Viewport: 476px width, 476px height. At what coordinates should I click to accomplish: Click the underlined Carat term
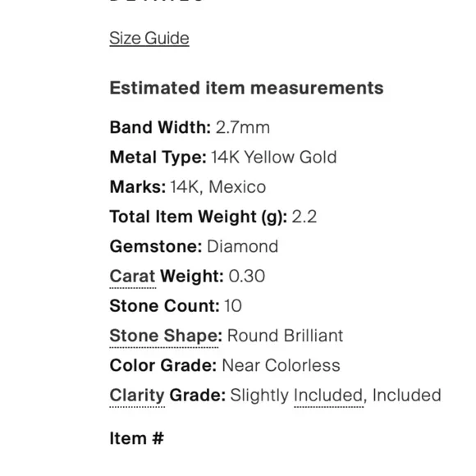tap(133, 276)
